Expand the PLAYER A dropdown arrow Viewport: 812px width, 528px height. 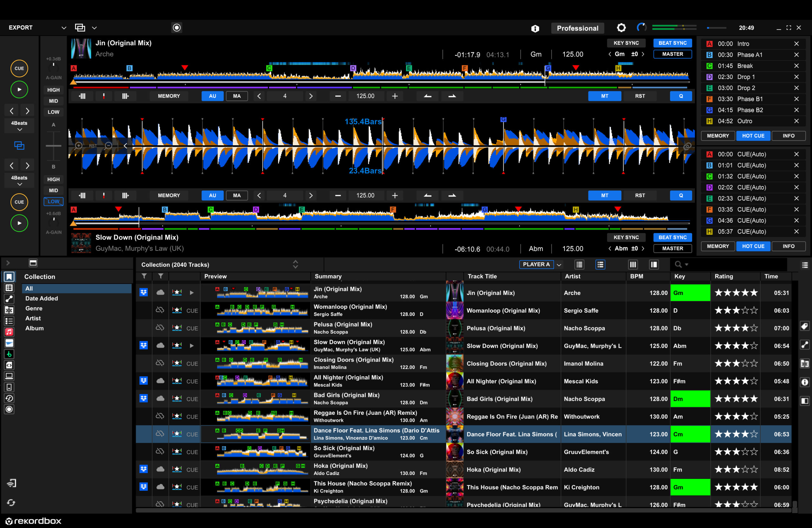click(x=559, y=265)
